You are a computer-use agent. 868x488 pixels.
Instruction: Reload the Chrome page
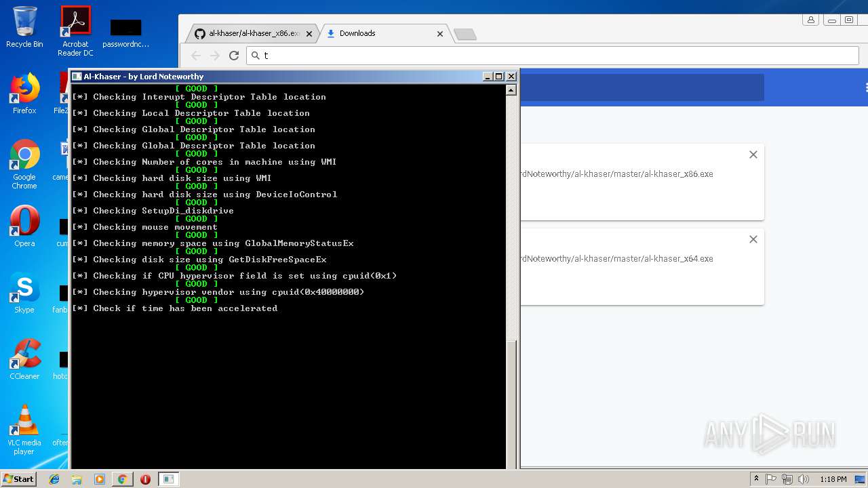click(x=234, y=56)
